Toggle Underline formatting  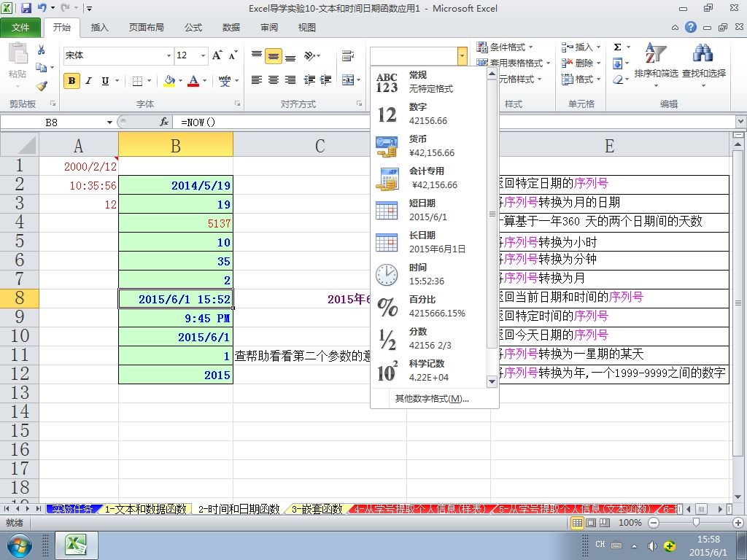tap(105, 80)
